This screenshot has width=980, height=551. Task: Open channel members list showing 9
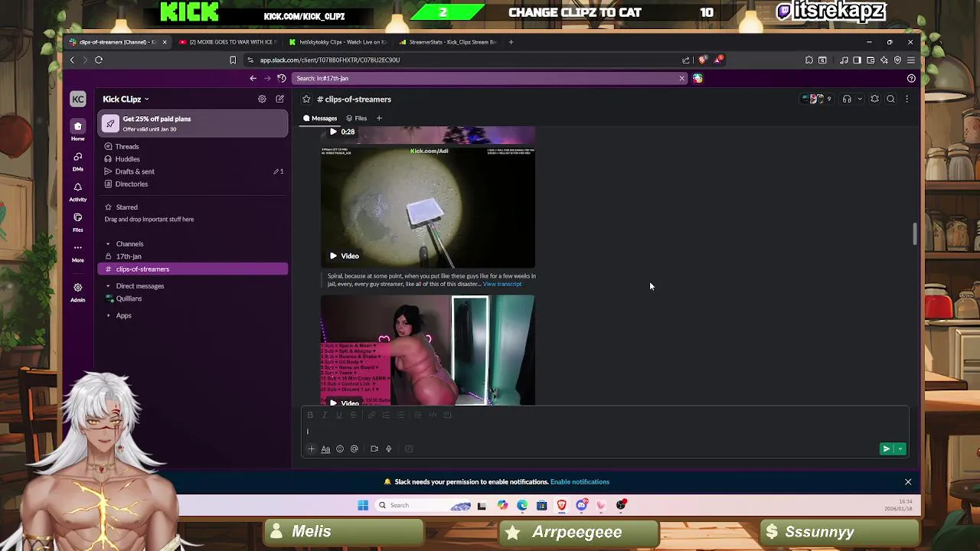point(818,99)
